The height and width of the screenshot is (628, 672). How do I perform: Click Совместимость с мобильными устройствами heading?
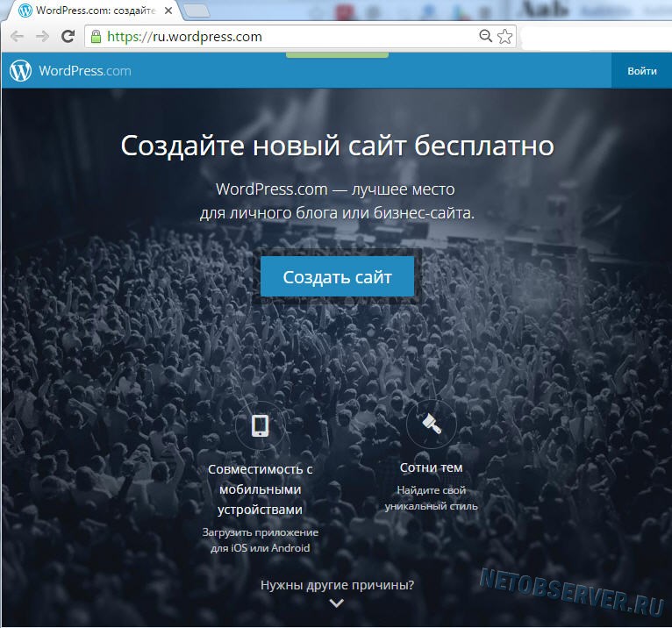coord(261,489)
